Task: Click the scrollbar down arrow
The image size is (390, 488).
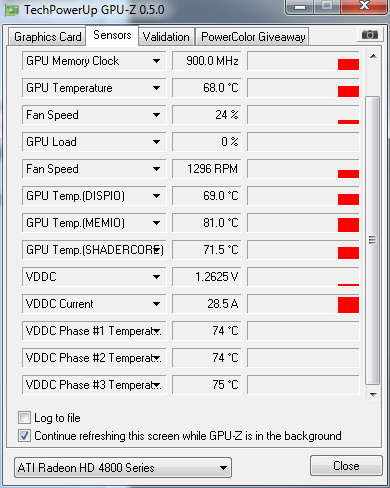Action: coord(373,395)
